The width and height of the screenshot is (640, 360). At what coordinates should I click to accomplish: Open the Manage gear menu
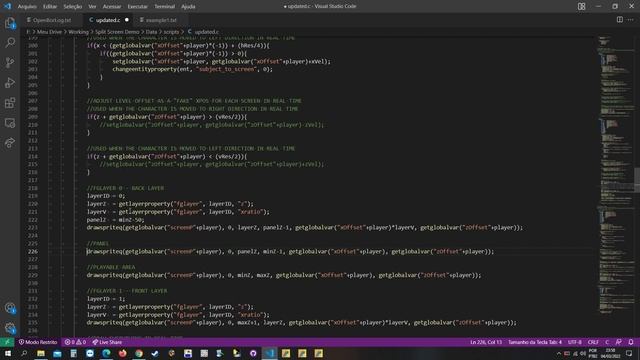point(10,328)
